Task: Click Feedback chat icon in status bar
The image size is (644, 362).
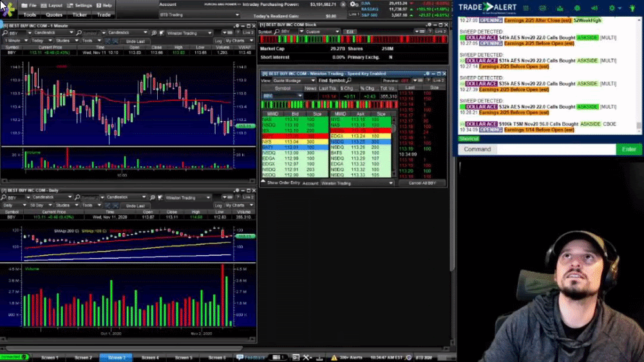Action: click(240, 357)
